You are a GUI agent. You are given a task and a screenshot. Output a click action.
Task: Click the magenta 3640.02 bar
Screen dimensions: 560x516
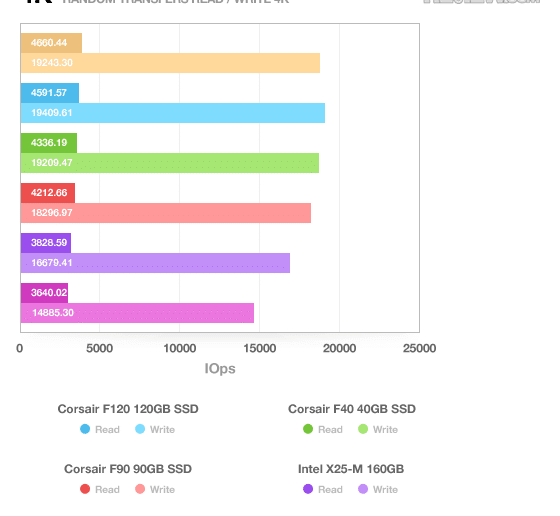(44, 293)
